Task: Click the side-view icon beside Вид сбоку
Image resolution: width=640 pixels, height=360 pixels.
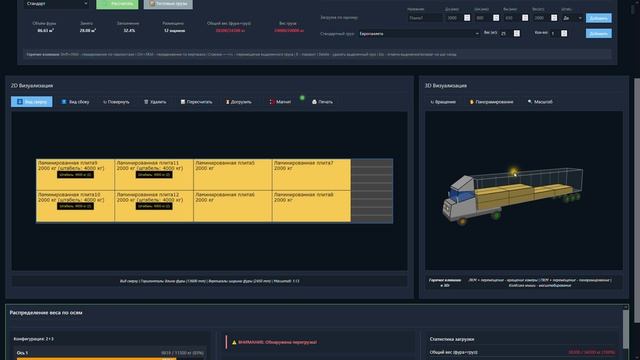Action: 64,102
